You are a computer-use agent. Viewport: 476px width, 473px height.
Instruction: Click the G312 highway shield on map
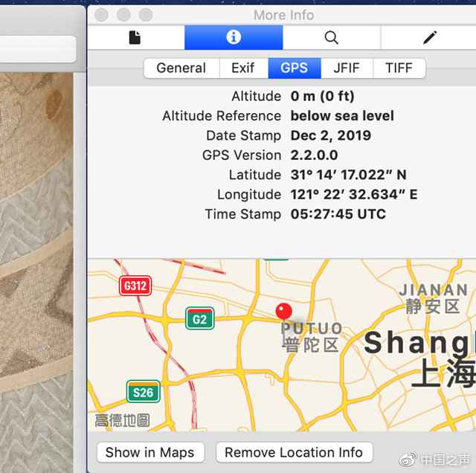[x=134, y=286]
